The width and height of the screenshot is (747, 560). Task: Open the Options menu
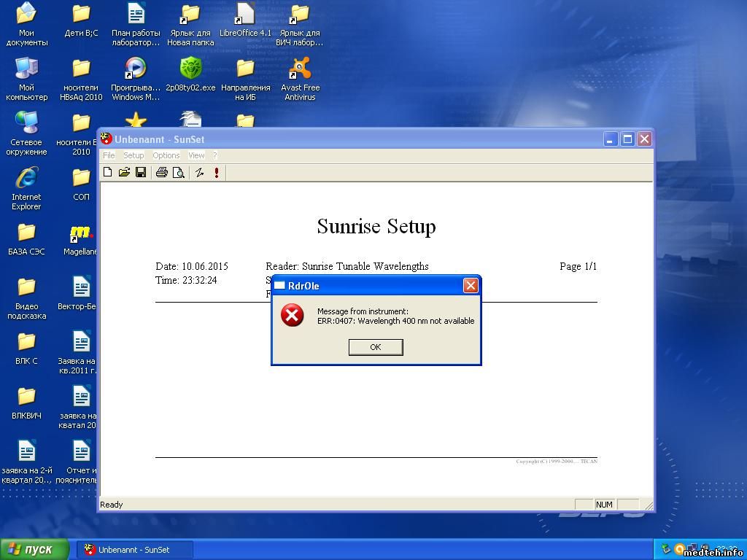coord(166,155)
